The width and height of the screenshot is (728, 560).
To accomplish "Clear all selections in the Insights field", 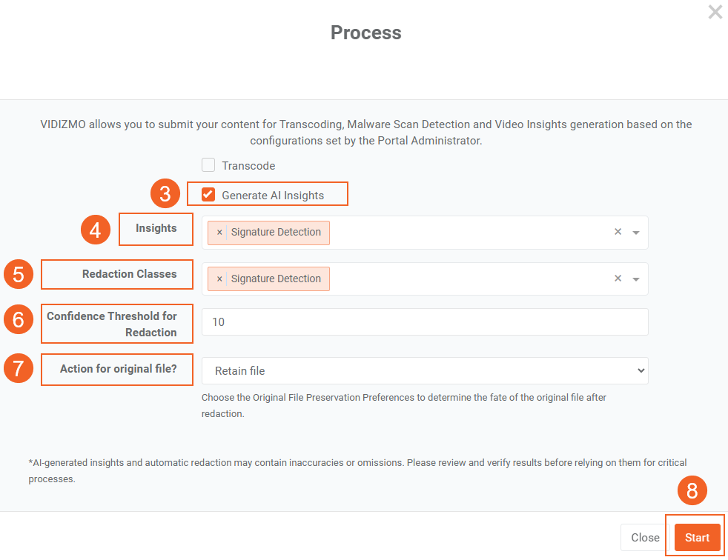I will (618, 232).
